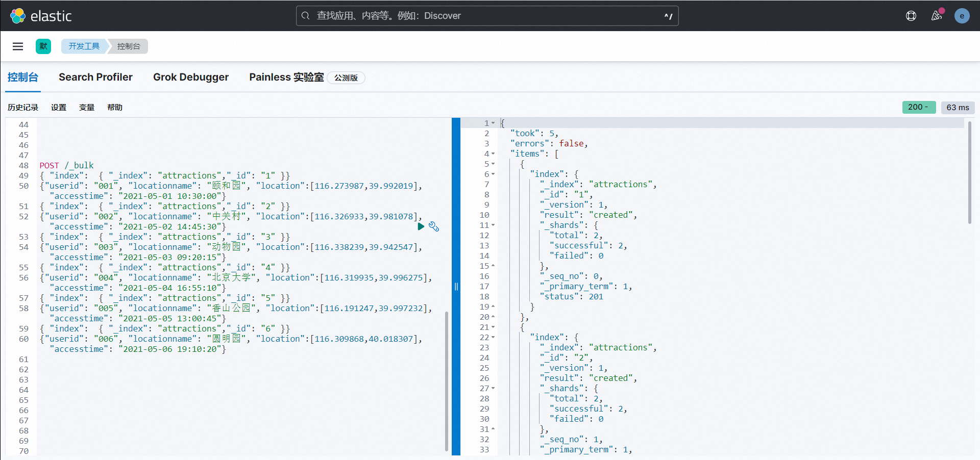
Task: Click accesstime "2021-05-01 10:30:00" value
Action: click(x=170, y=196)
